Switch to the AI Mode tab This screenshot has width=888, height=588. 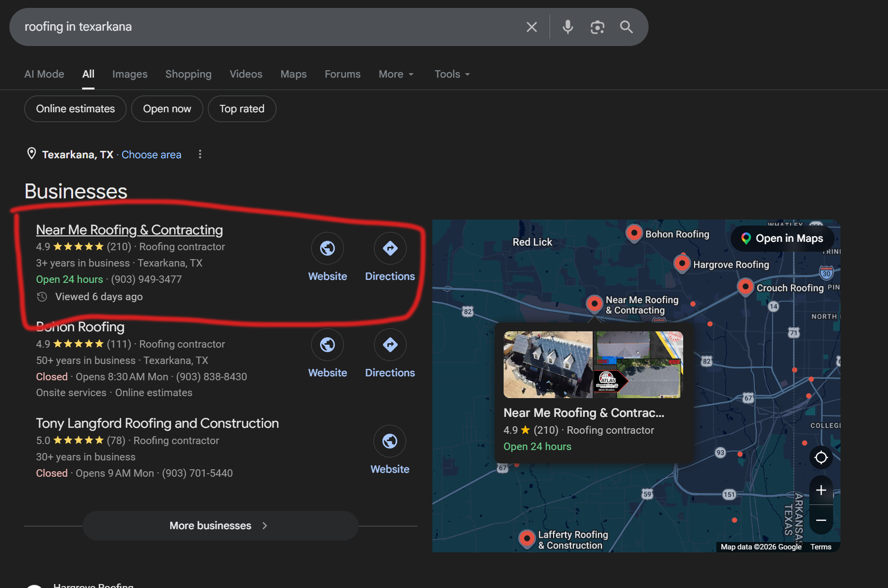click(x=45, y=74)
